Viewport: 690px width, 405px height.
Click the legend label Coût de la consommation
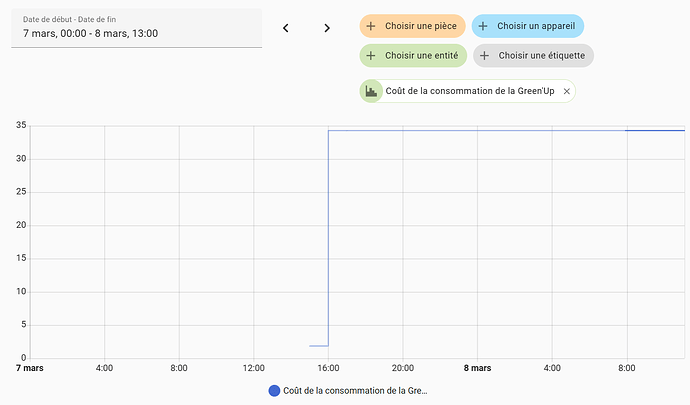pyautogui.click(x=355, y=391)
